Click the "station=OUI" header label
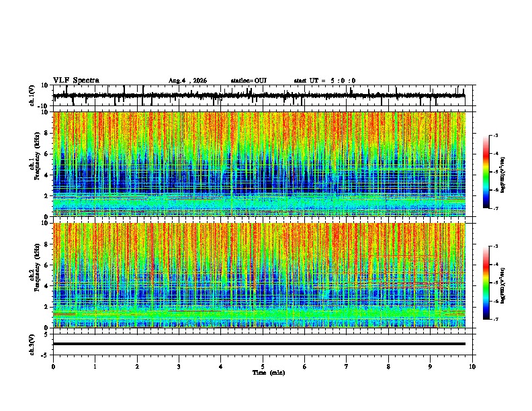The height and width of the screenshot is (411, 532). [249, 81]
